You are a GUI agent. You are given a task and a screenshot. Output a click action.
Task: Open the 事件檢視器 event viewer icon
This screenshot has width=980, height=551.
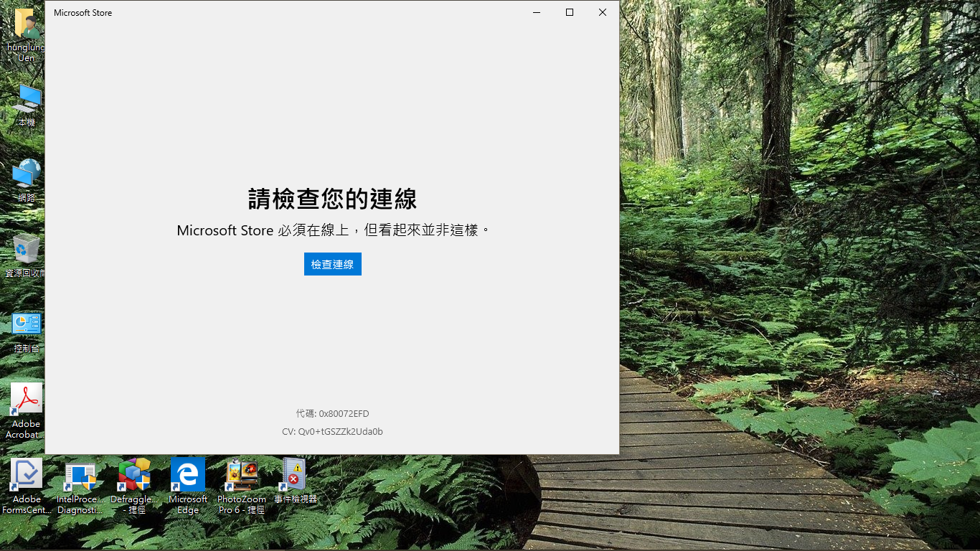(x=295, y=481)
